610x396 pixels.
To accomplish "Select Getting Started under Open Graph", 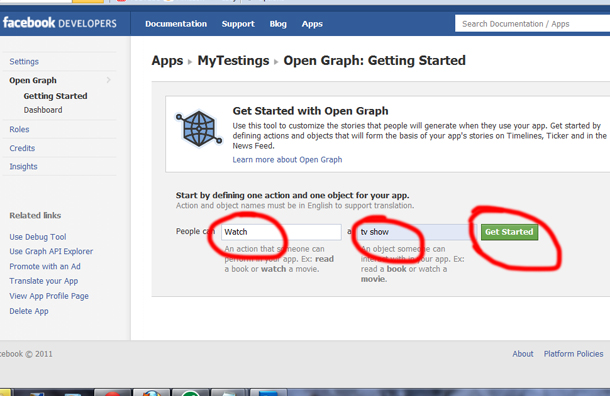I will (x=55, y=96).
